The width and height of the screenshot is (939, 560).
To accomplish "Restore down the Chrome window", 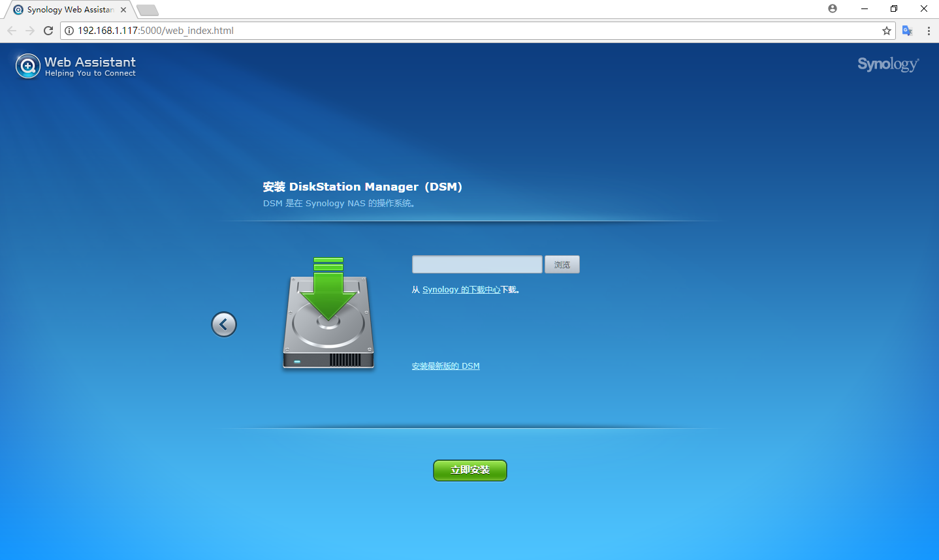I will (x=894, y=8).
